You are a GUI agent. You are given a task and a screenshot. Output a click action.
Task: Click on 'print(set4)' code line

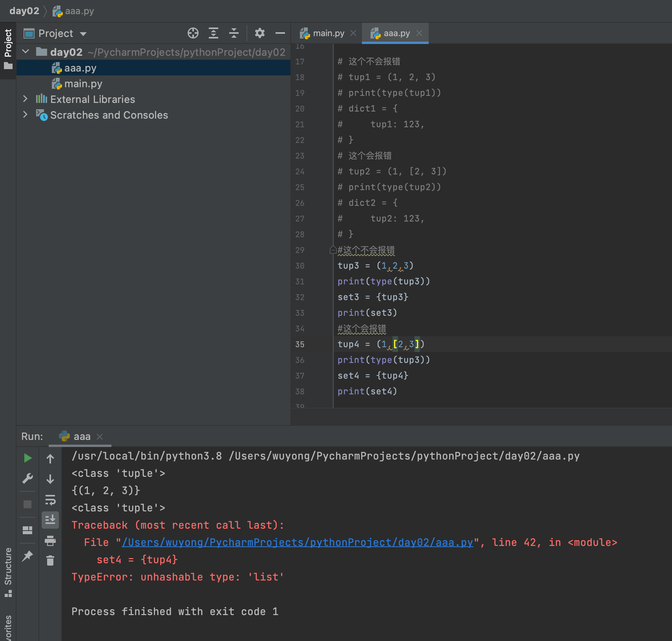367,392
